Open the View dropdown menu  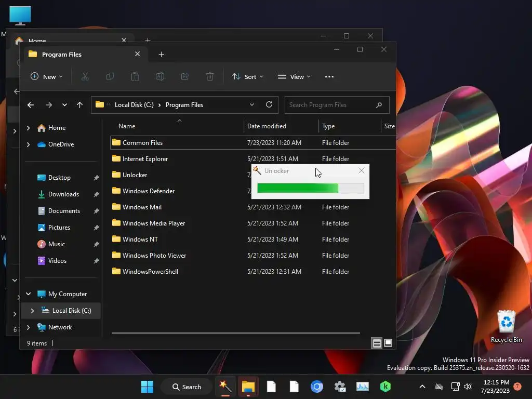click(x=294, y=77)
